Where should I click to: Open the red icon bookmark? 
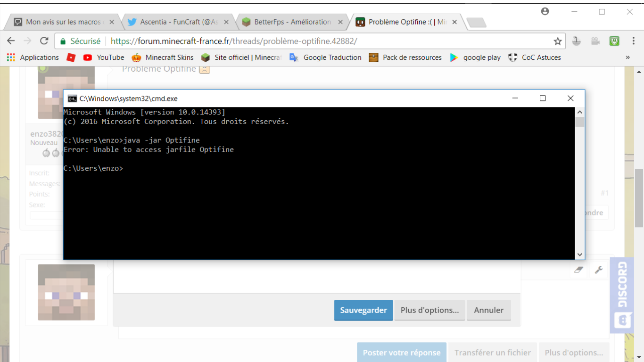tap(71, 58)
